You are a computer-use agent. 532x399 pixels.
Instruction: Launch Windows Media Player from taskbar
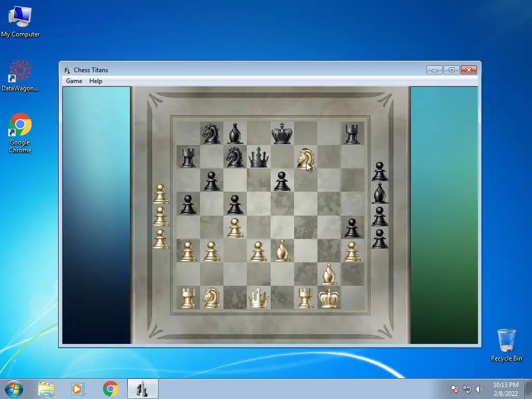click(x=78, y=389)
